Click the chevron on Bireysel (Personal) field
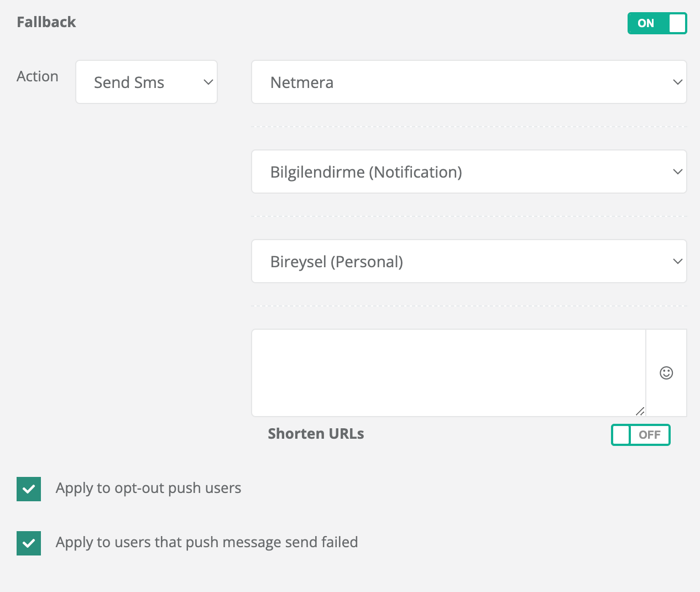The width and height of the screenshot is (700, 592). pos(677,262)
